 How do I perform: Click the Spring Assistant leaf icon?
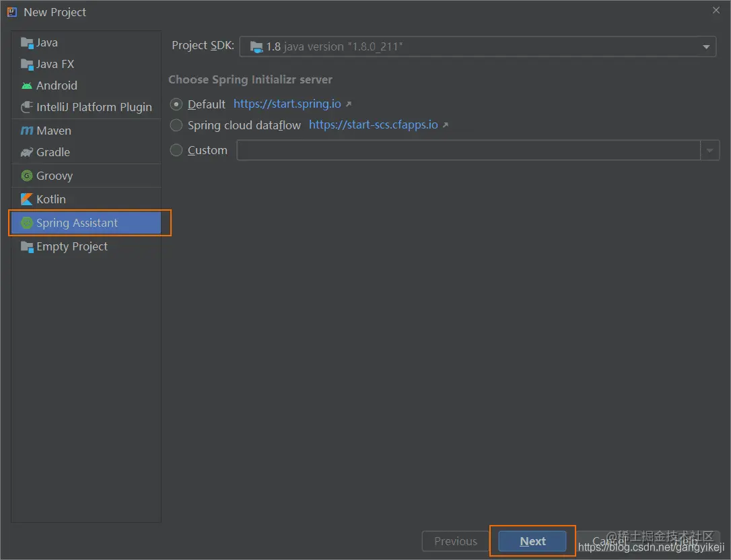27,223
